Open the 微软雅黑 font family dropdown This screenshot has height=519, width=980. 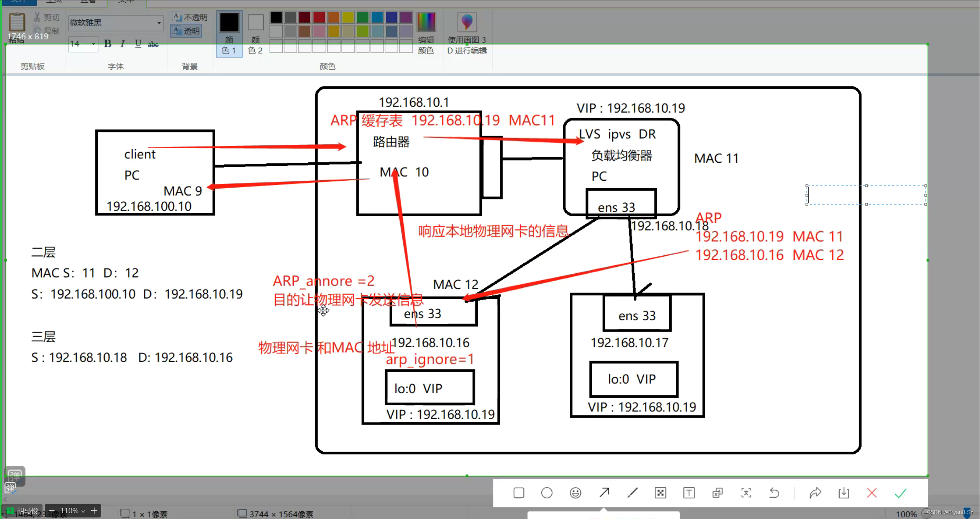pos(159,23)
